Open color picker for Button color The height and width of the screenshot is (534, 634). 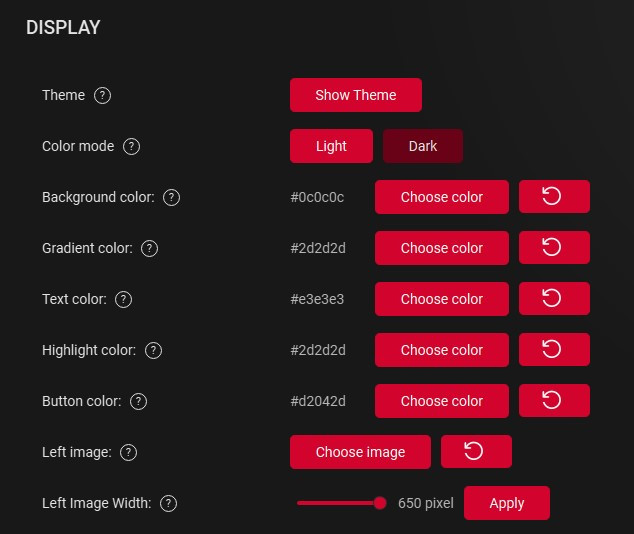point(441,401)
